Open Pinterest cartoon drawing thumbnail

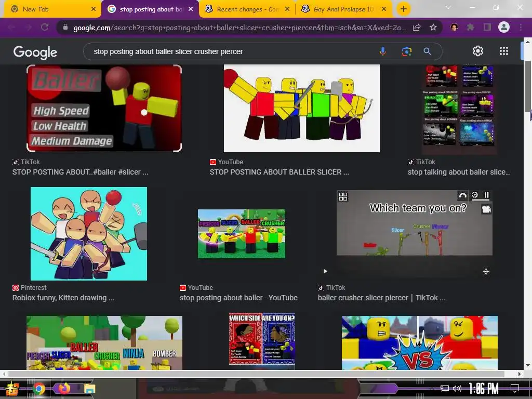click(x=88, y=234)
